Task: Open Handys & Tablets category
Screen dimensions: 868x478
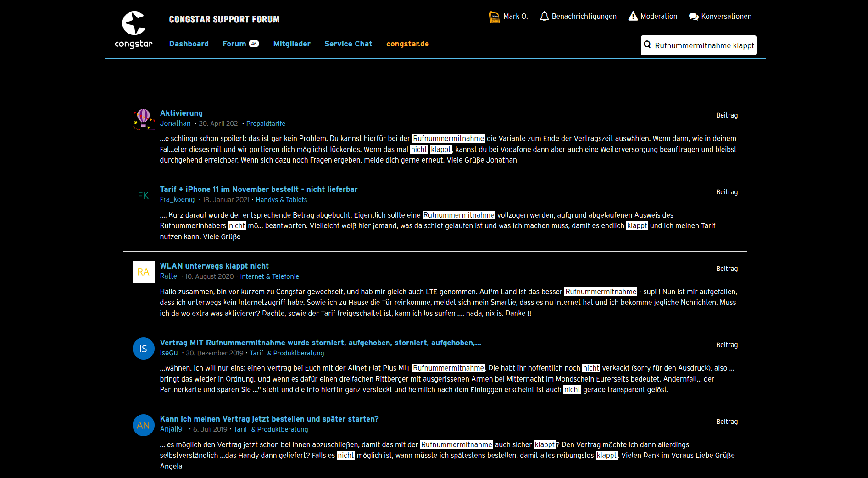Action: [281, 200]
